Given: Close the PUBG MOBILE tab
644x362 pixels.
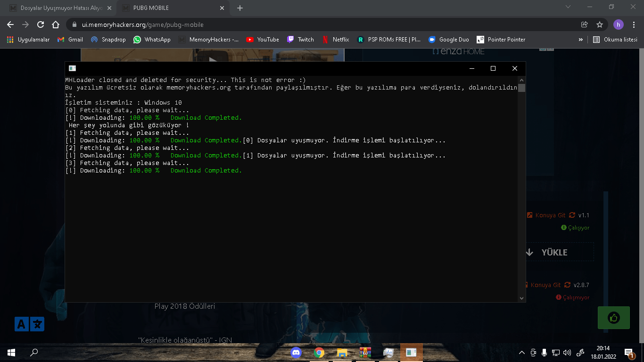Looking at the screenshot, I should [222, 8].
